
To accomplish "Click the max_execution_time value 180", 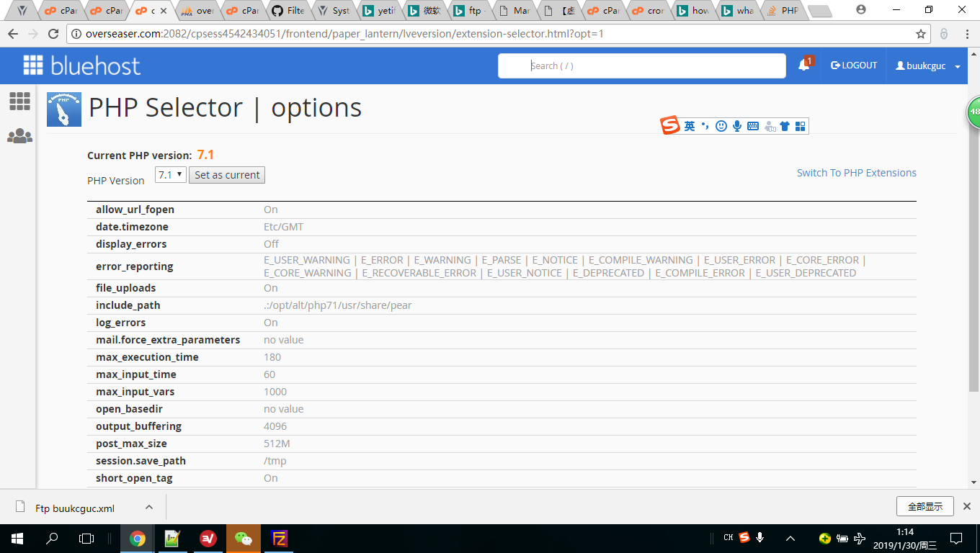I will point(272,357).
